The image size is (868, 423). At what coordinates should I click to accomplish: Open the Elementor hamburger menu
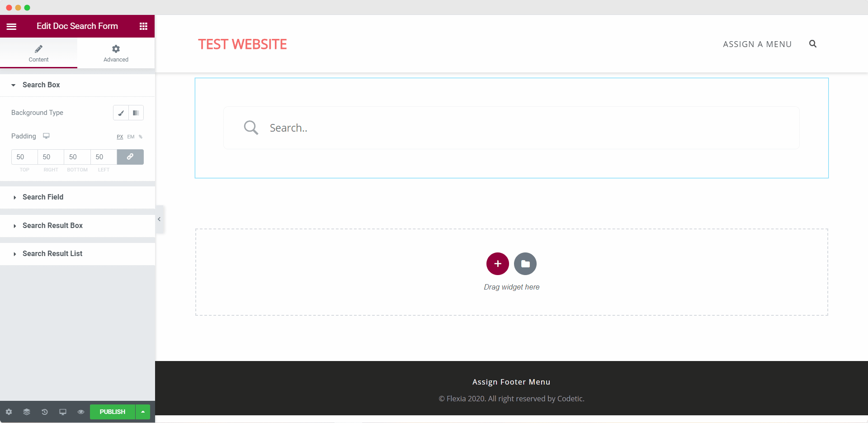click(x=12, y=26)
